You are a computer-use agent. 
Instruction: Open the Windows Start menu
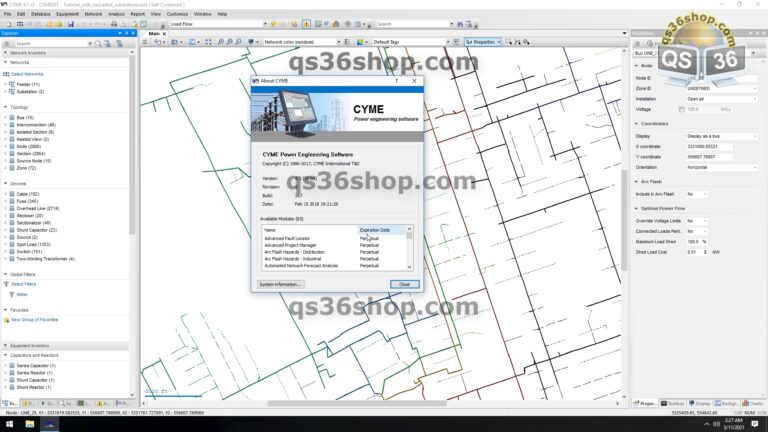coord(9,424)
